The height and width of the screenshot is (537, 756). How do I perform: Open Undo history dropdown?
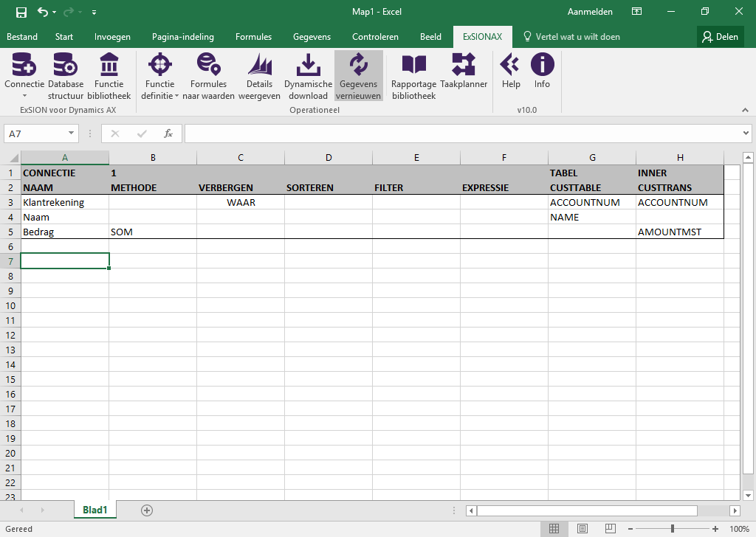[54, 12]
